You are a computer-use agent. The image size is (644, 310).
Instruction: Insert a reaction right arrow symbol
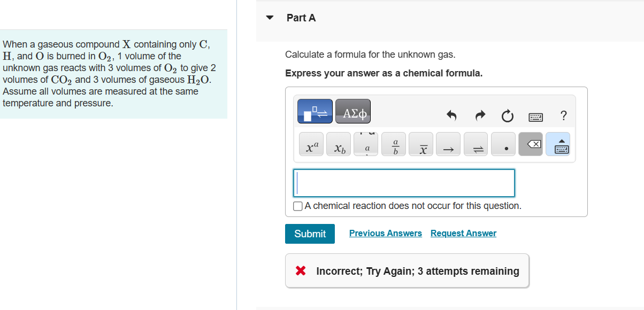pyautogui.click(x=448, y=144)
